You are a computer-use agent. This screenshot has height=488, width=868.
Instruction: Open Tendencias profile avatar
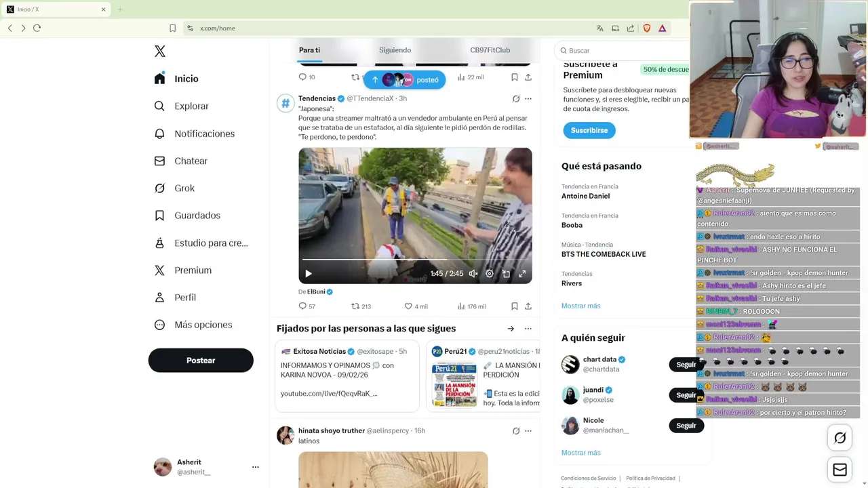click(285, 103)
